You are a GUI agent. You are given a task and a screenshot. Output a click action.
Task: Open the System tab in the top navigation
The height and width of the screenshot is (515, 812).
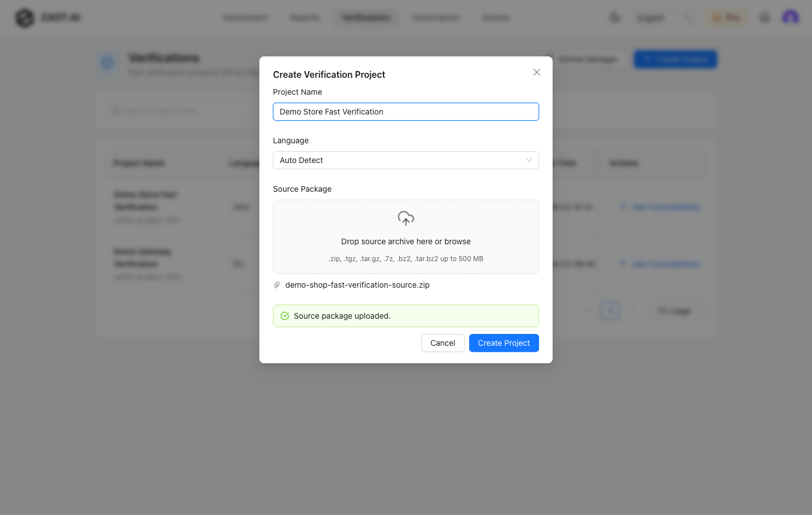496,17
